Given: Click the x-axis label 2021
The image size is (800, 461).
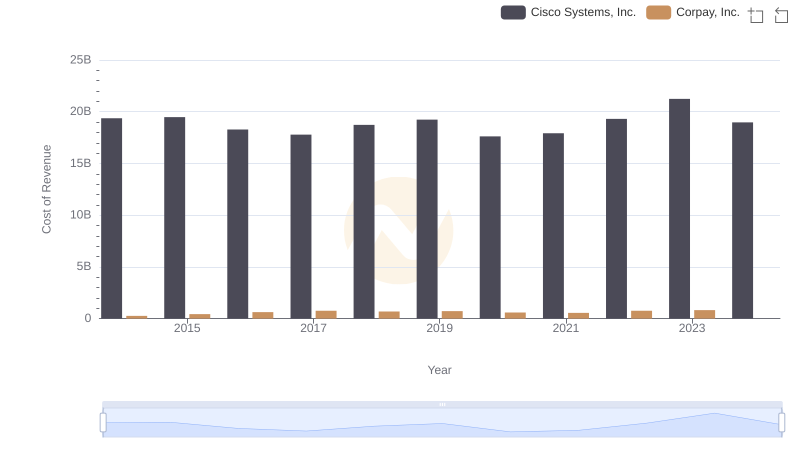Looking at the screenshot, I should pos(565,328).
